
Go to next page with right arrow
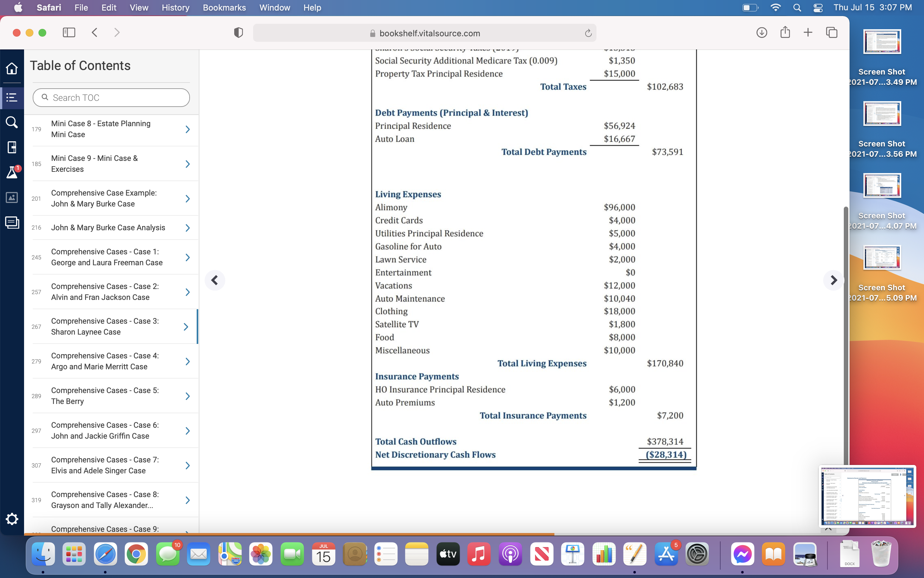(834, 280)
